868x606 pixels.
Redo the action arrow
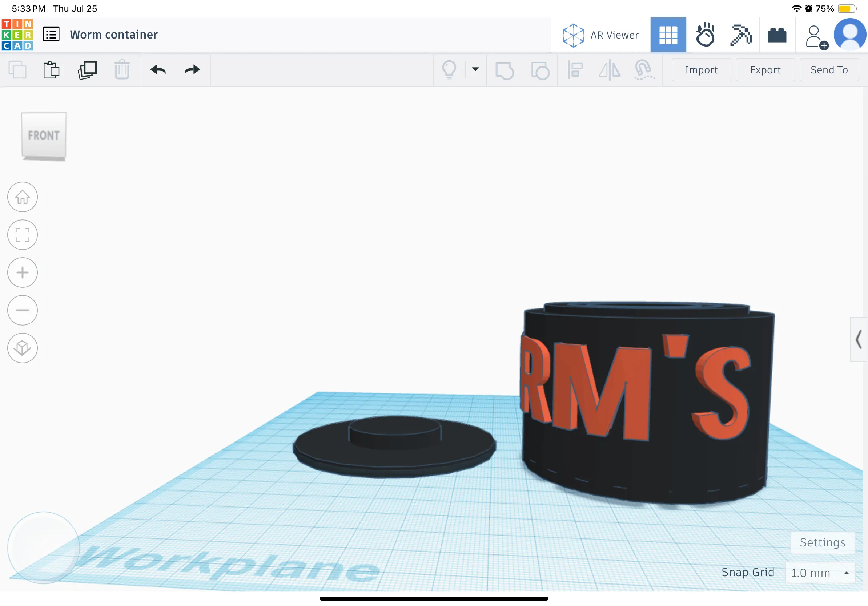[192, 70]
